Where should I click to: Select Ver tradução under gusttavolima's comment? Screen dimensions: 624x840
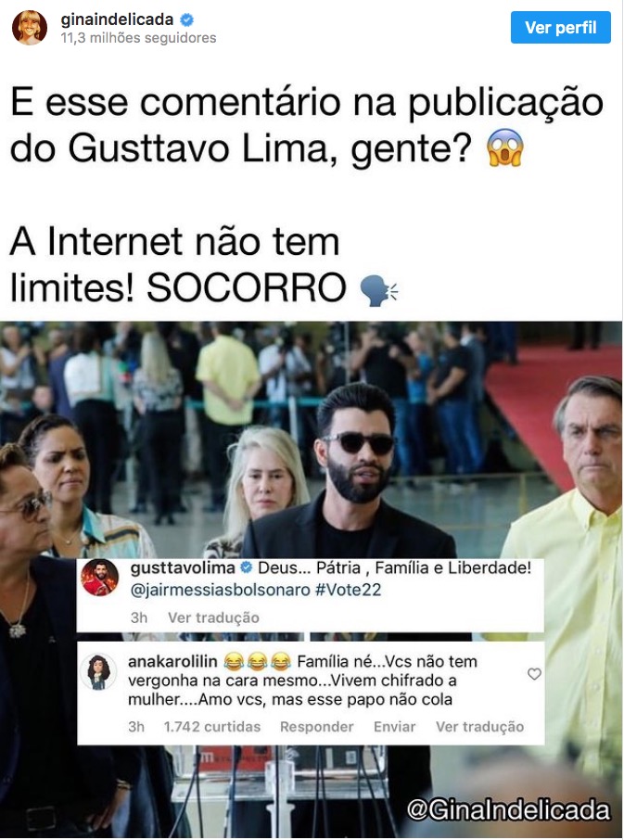[213, 617]
